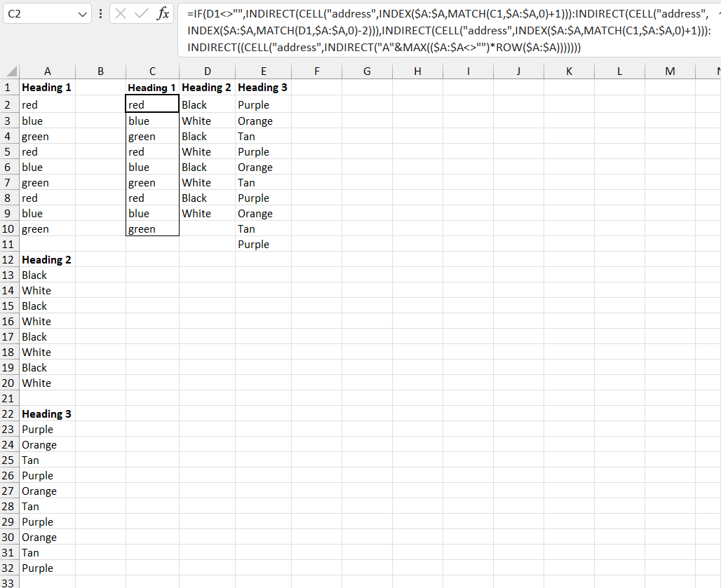Select column G header
Viewport: 721px width, 588px height.
[x=367, y=71]
